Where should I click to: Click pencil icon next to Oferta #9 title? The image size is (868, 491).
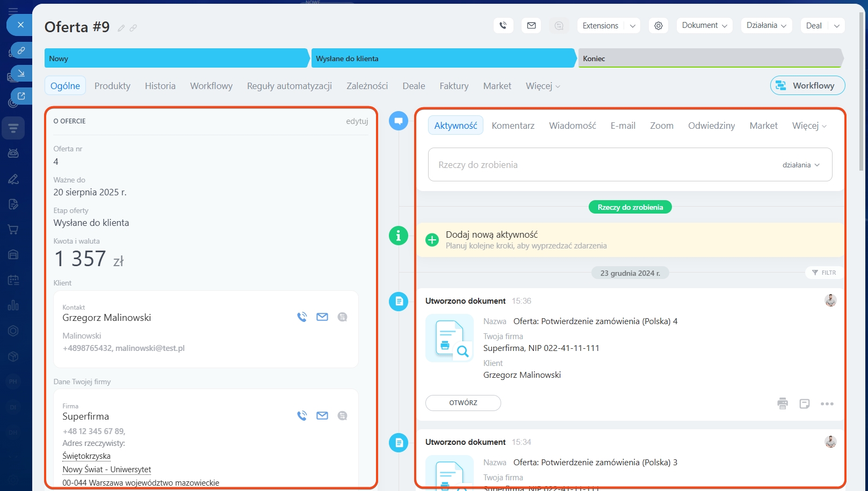click(121, 28)
